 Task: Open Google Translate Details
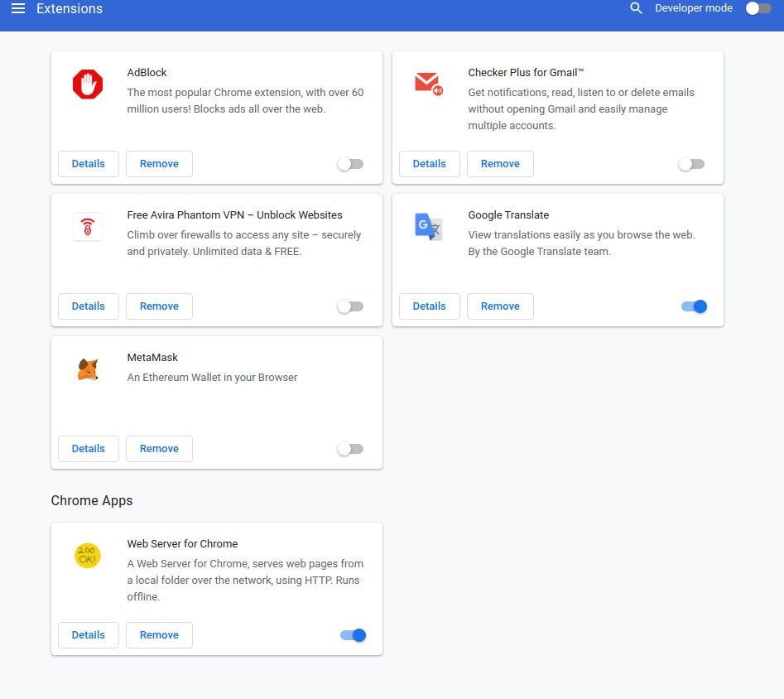[430, 306]
